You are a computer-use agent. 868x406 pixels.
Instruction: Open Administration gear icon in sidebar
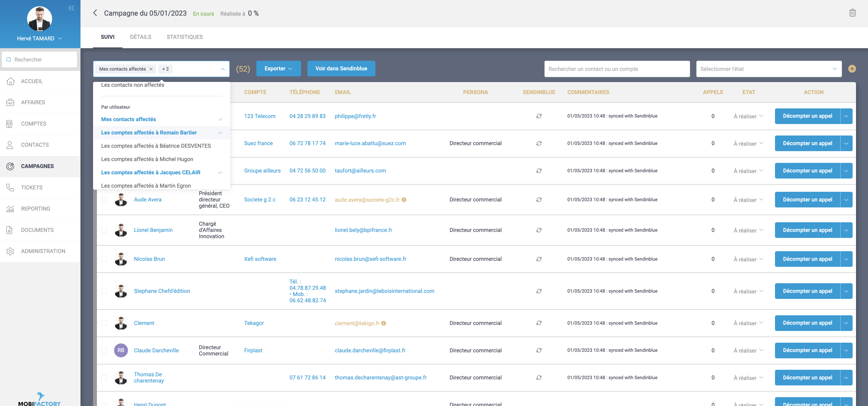(10, 251)
